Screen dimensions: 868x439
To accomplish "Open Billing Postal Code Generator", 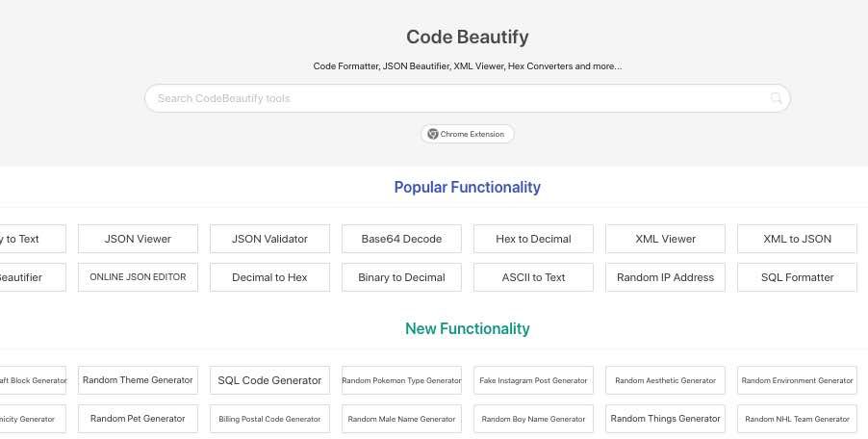I will 269,419.
